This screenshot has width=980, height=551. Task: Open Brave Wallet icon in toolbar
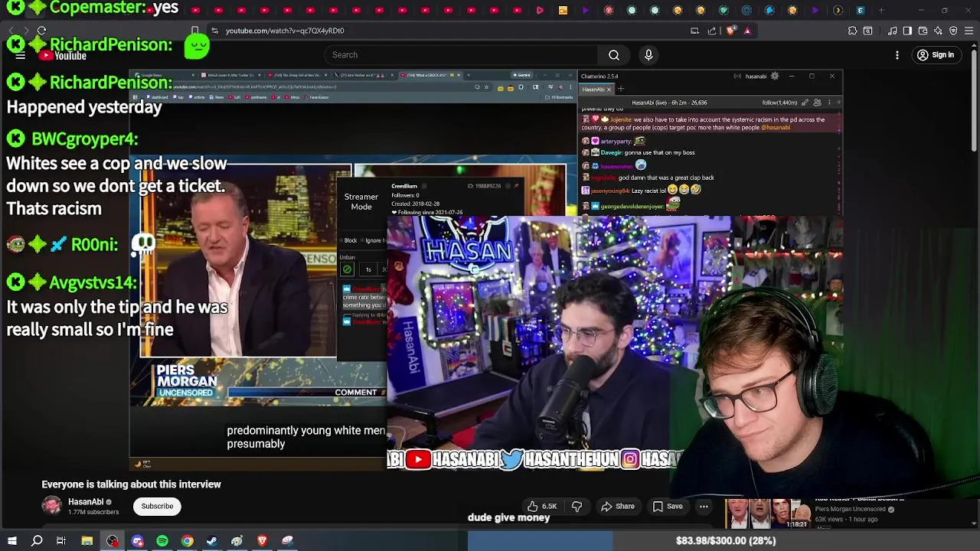(923, 31)
